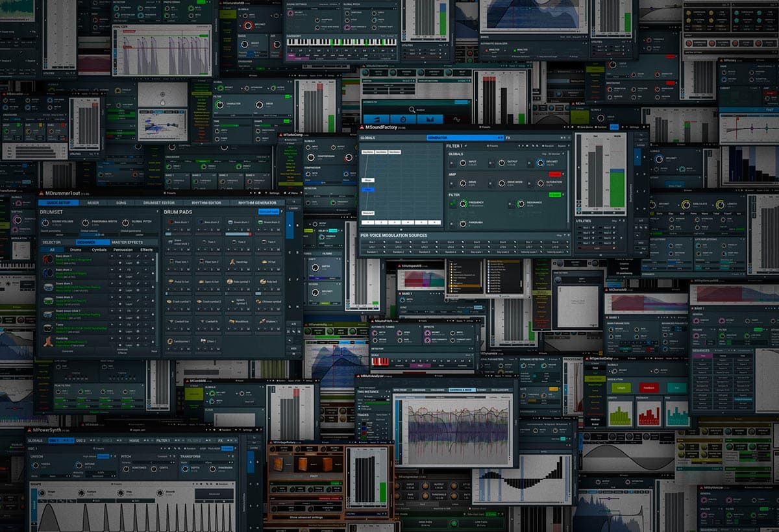Open DRUMSET EDITOR tab
This screenshot has width=779, height=532.
pos(159,202)
